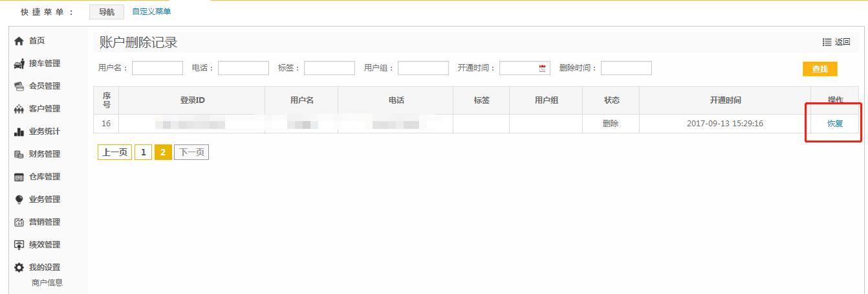This screenshot has width=868, height=294.
Task: Click the 绩效管理 presentation icon
Action: 19,245
